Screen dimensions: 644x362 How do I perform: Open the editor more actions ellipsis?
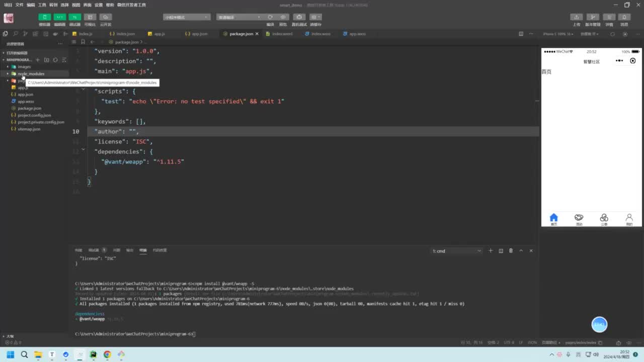click(531, 34)
